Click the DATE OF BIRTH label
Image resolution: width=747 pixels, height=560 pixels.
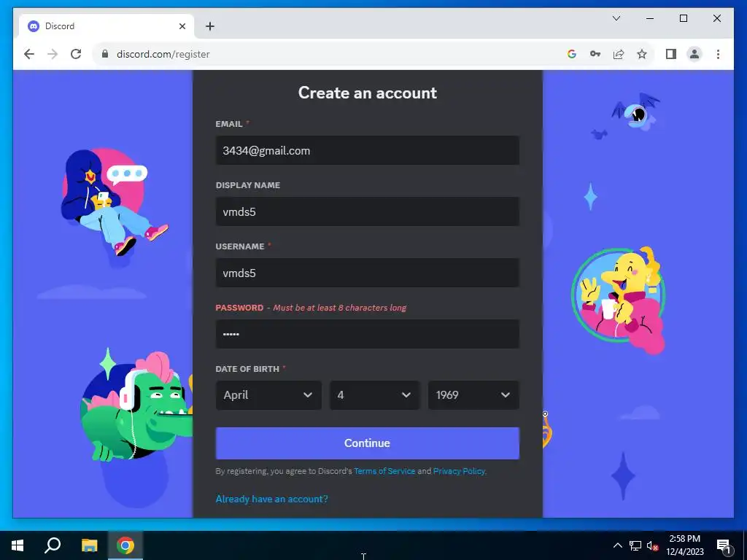pos(247,369)
